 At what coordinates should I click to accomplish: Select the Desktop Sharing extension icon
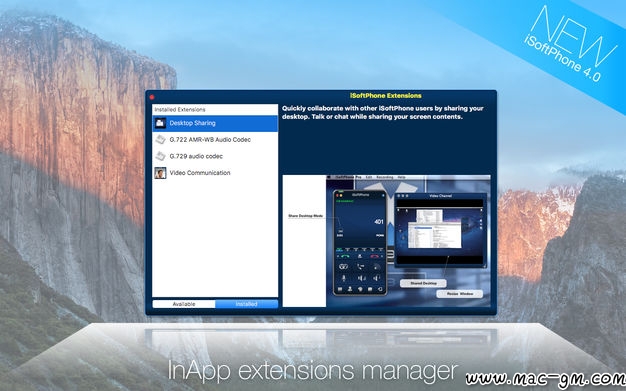point(160,123)
